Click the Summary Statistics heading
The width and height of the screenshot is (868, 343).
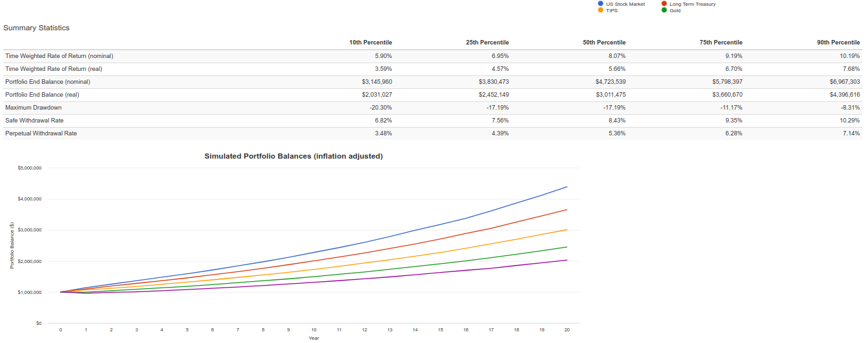[x=37, y=28]
